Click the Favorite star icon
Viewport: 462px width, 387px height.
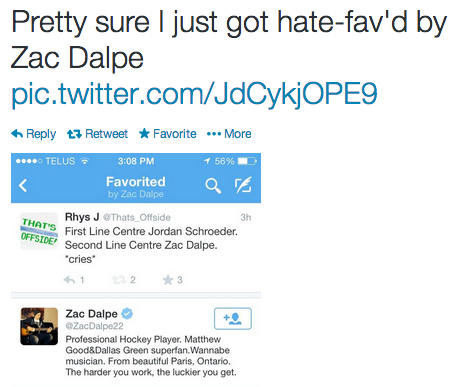click(144, 133)
